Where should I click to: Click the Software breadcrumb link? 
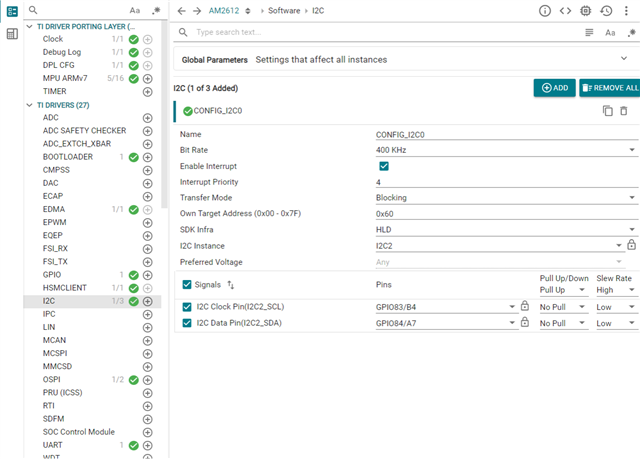click(x=284, y=11)
